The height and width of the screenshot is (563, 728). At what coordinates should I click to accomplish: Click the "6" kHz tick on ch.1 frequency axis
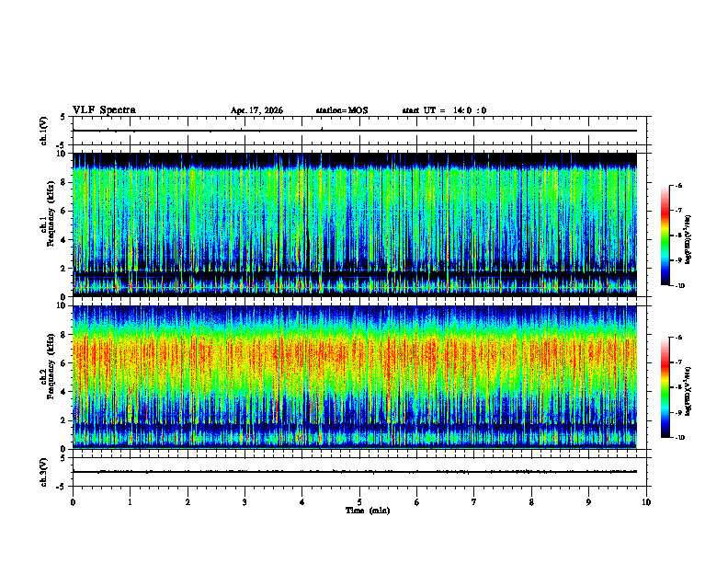pyautogui.click(x=63, y=212)
